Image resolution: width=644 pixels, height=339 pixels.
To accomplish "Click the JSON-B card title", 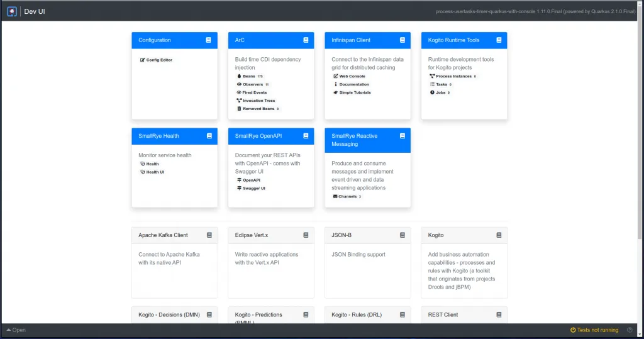I will click(341, 235).
